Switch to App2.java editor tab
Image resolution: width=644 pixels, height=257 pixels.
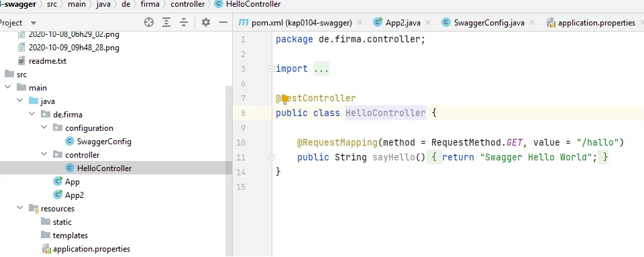[403, 23]
